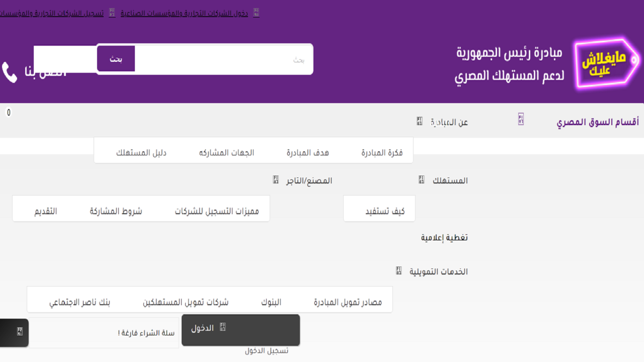Viewport: 644px width, 362px height.
Task: Select هدف المبادرة submenu item
Action: click(308, 153)
